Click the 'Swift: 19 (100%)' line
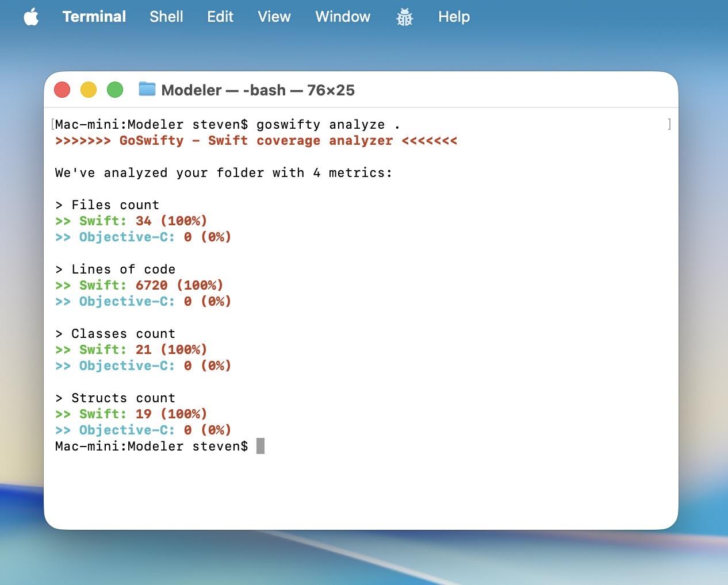This screenshot has width=728, height=585. coord(131,414)
